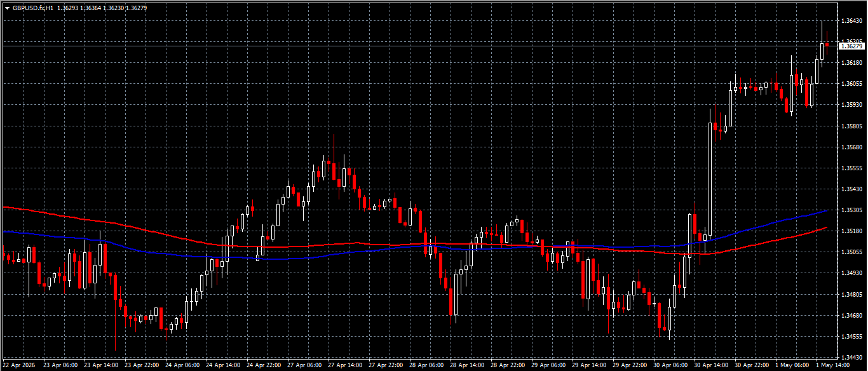Click the current price label 1.36279
The width and height of the screenshot is (868, 371).
click(852, 46)
